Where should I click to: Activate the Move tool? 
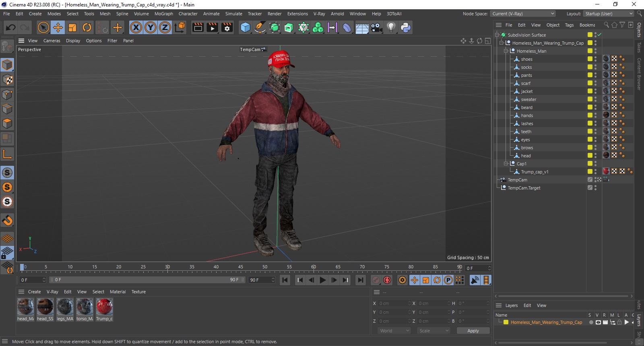click(x=58, y=27)
